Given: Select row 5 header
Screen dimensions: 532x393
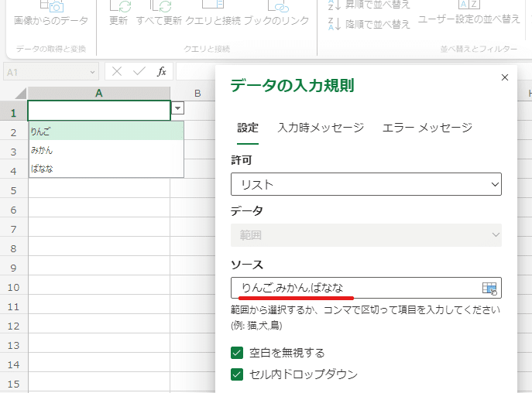Looking at the screenshot, I should (x=13, y=190).
